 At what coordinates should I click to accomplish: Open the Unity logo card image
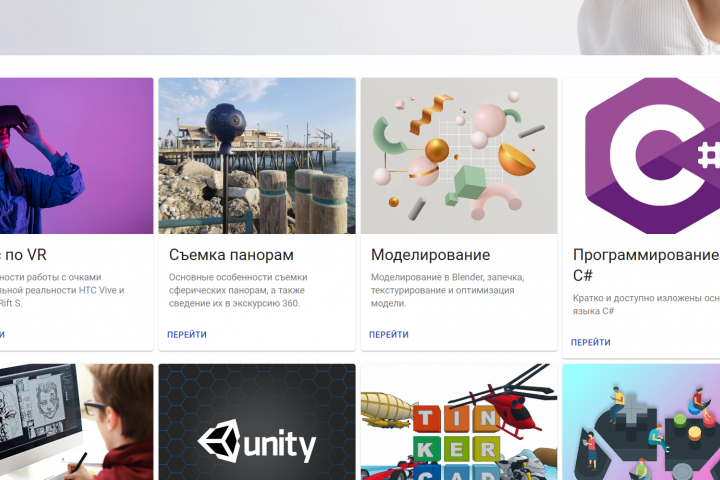point(257,422)
